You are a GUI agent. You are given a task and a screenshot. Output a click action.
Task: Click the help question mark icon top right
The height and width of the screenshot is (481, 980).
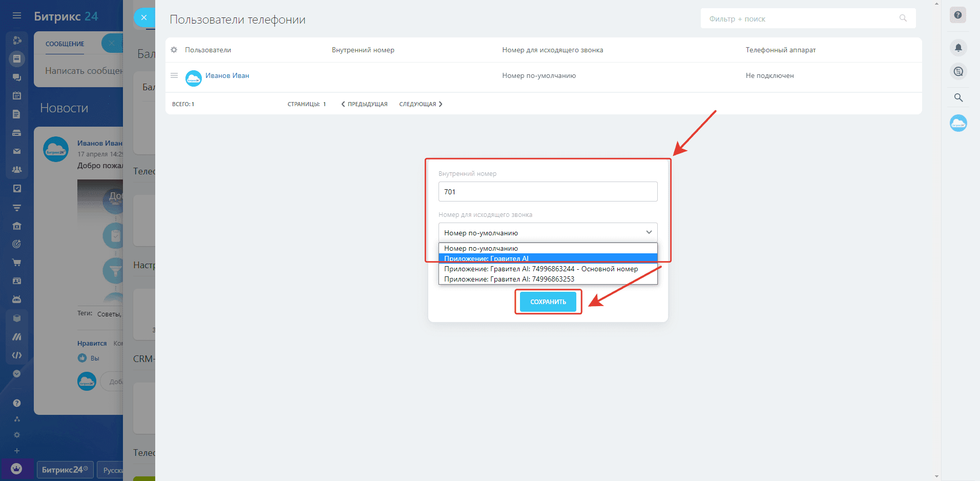click(x=957, y=15)
